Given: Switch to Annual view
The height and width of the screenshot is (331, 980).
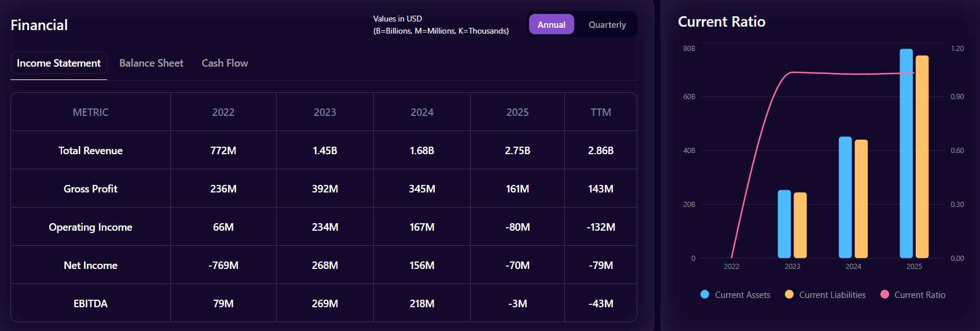Looking at the screenshot, I should pyautogui.click(x=551, y=24).
